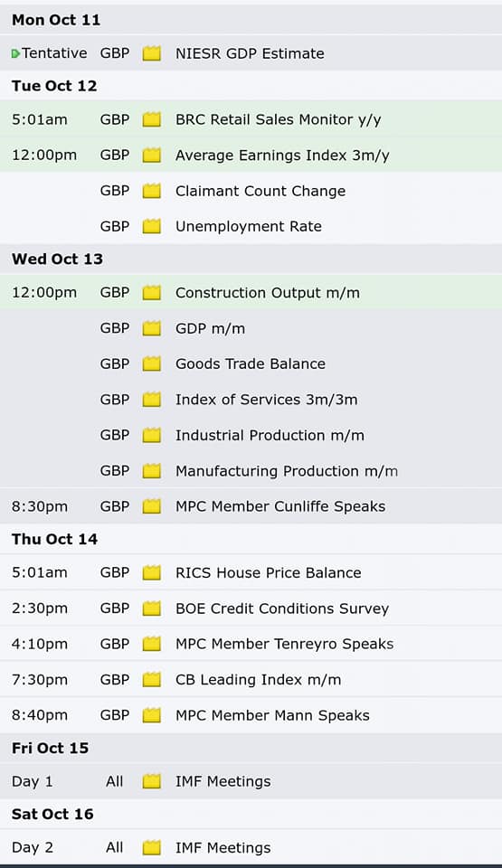Open Goods Trade Balance details
Screen dimensions: 502x868
(251, 363)
